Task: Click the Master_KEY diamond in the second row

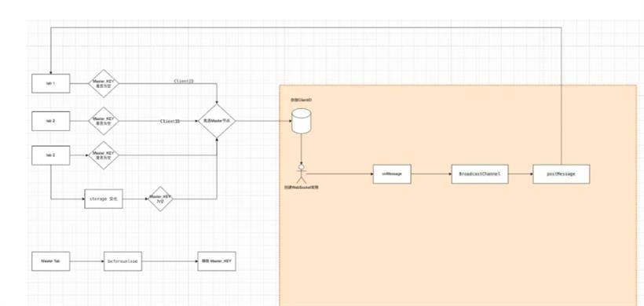Action: (104, 121)
